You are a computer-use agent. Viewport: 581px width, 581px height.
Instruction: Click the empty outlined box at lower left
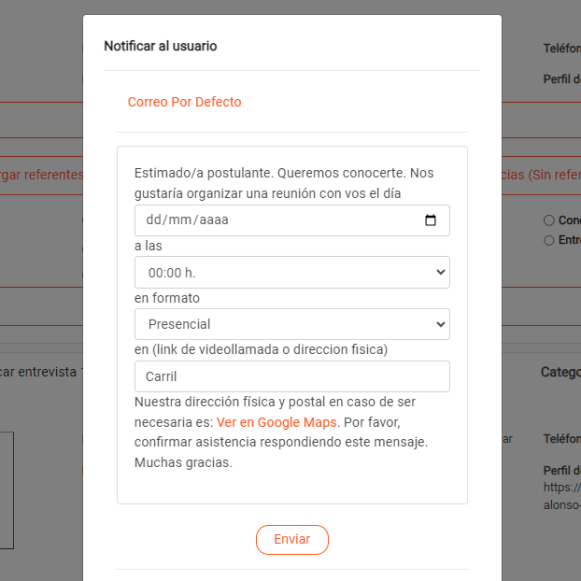click(x=7, y=490)
